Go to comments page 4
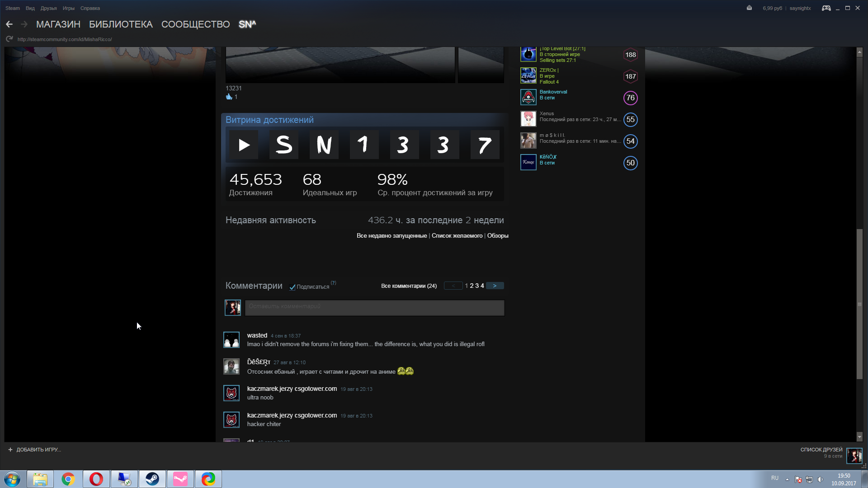The image size is (868, 488). [x=482, y=286]
